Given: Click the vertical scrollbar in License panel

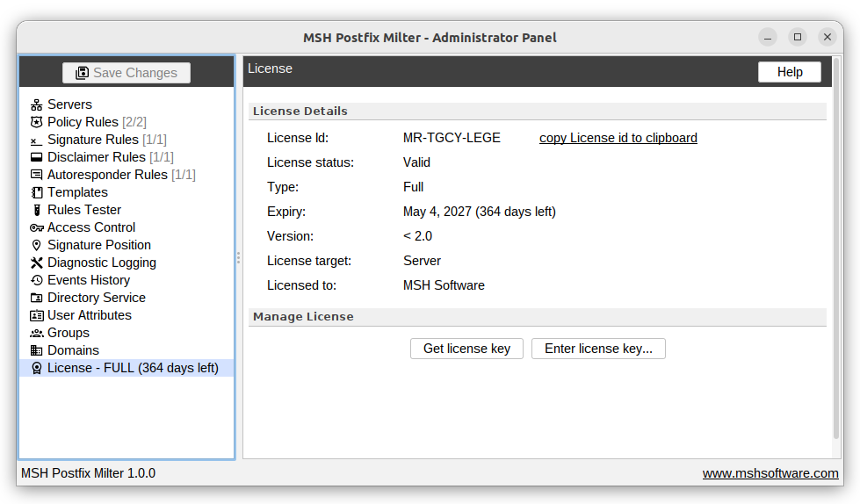Looking at the screenshot, I should pos(836,248).
